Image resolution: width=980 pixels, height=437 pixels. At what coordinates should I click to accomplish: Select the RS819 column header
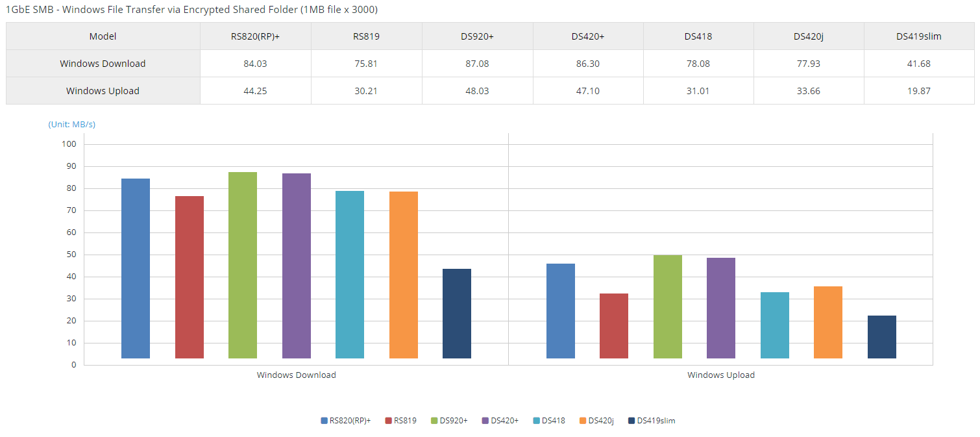point(367,36)
